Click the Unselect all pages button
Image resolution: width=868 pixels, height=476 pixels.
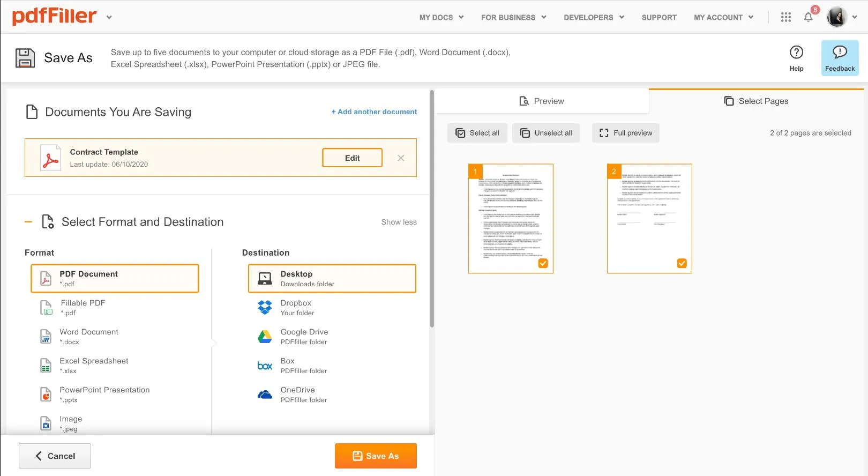pos(546,133)
